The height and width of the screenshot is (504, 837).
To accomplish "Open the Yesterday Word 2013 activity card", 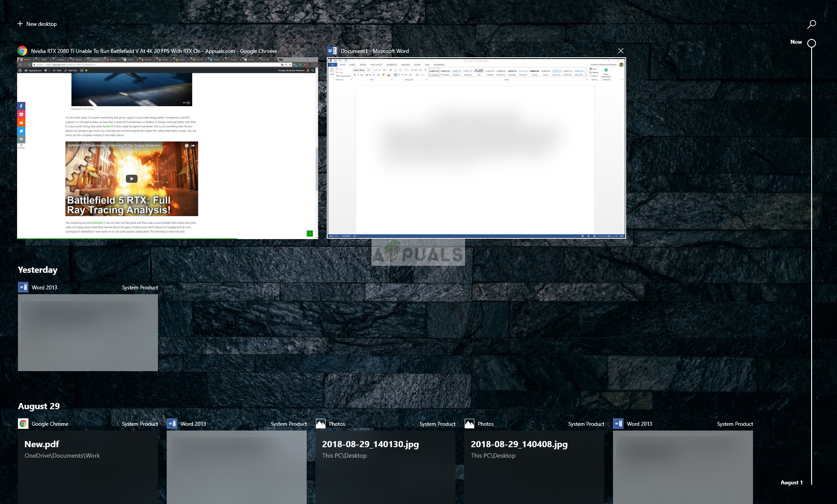I will (88, 333).
